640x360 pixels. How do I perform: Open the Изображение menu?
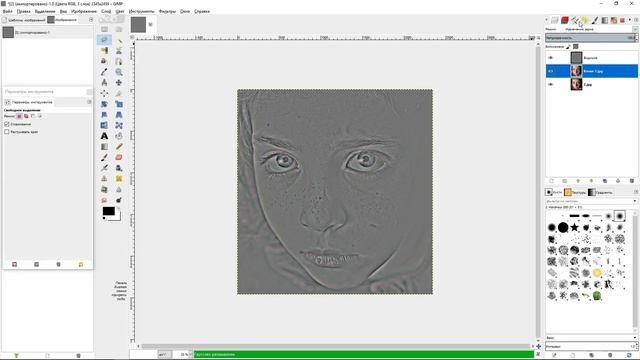(x=84, y=11)
